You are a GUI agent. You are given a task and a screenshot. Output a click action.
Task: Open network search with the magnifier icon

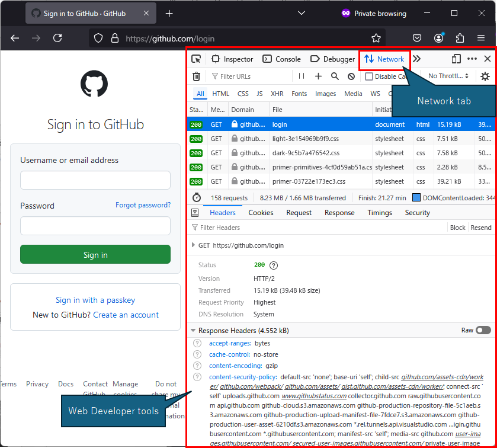click(335, 76)
